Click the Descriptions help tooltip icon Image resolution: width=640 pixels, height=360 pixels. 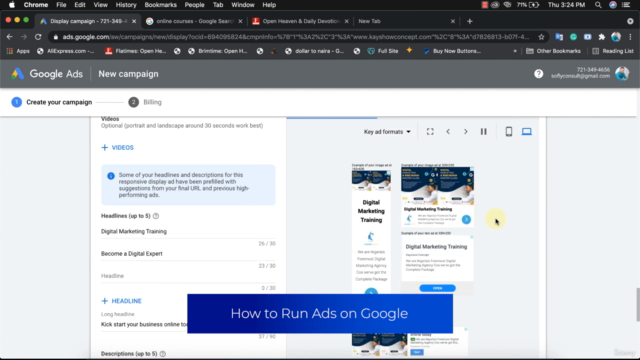tap(162, 354)
